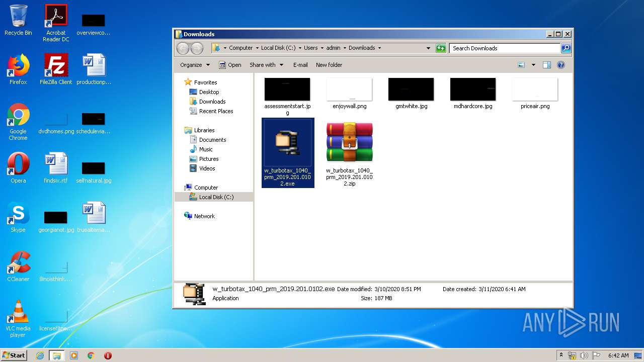Click admin in the address path

333,48
